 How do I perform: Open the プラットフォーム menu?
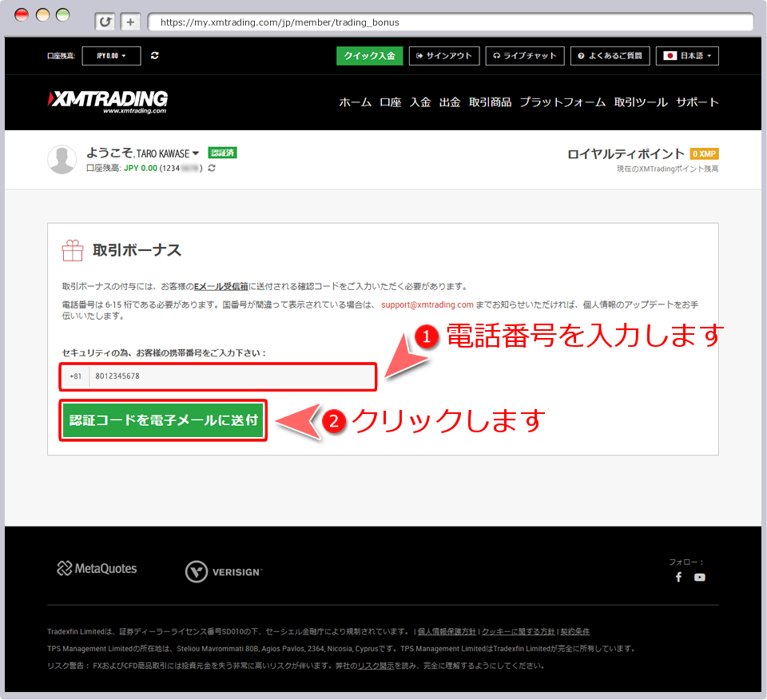point(562,102)
